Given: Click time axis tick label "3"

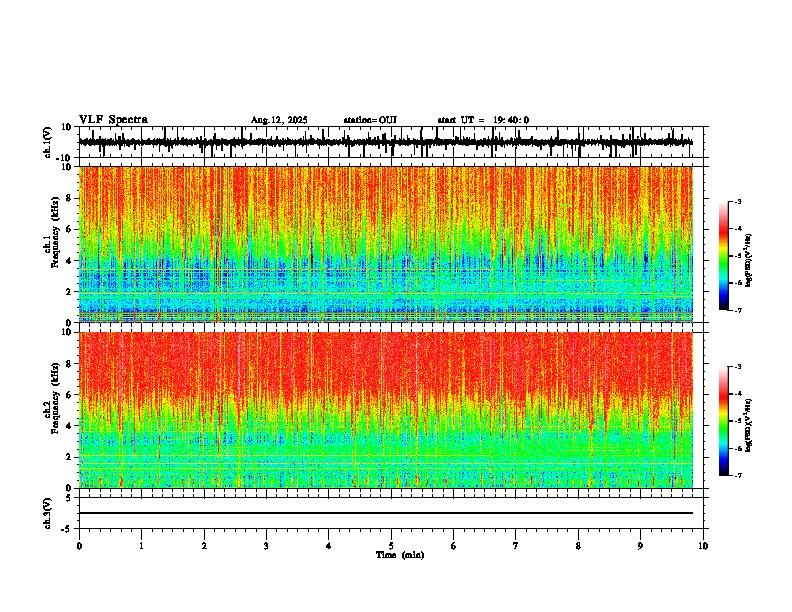Looking at the screenshot, I should [267, 546].
